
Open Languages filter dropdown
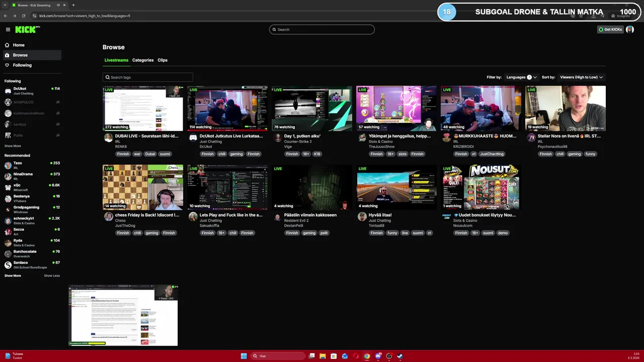click(x=522, y=77)
